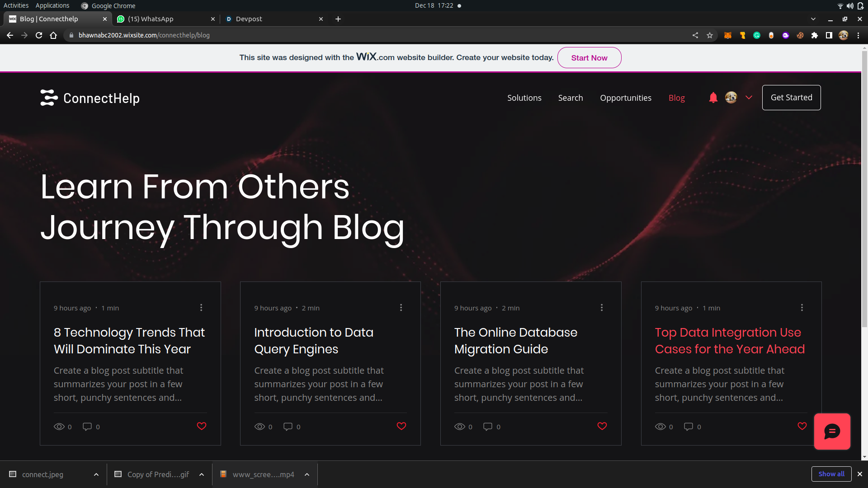
Task: Switch to the Devpost tab
Action: click(x=271, y=19)
